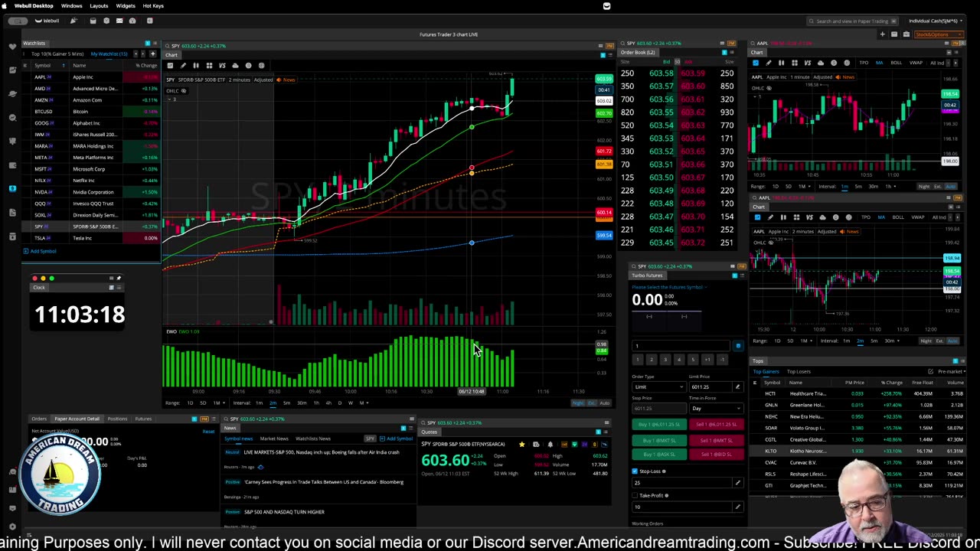Toggle OHLC eye on the upper AAPL chart
The width and height of the screenshot is (980, 551).
click(769, 88)
